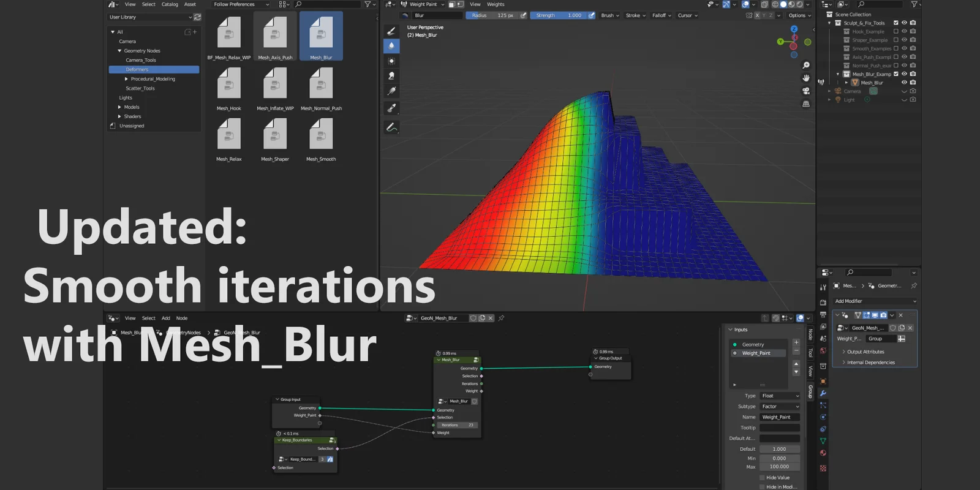Uncheck the Sculpt_&_Fix_Tools collection checkbox
The height and width of the screenshot is (490, 980).
(895, 23)
